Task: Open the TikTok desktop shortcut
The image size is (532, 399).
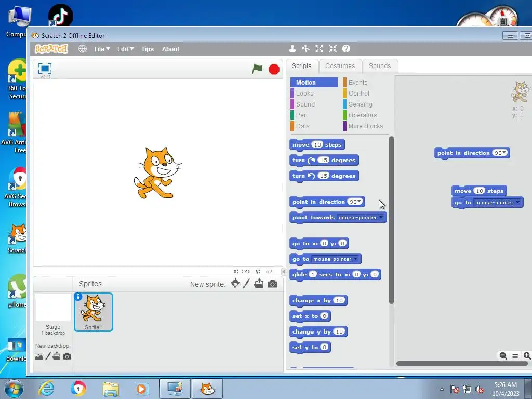Action: (x=61, y=15)
